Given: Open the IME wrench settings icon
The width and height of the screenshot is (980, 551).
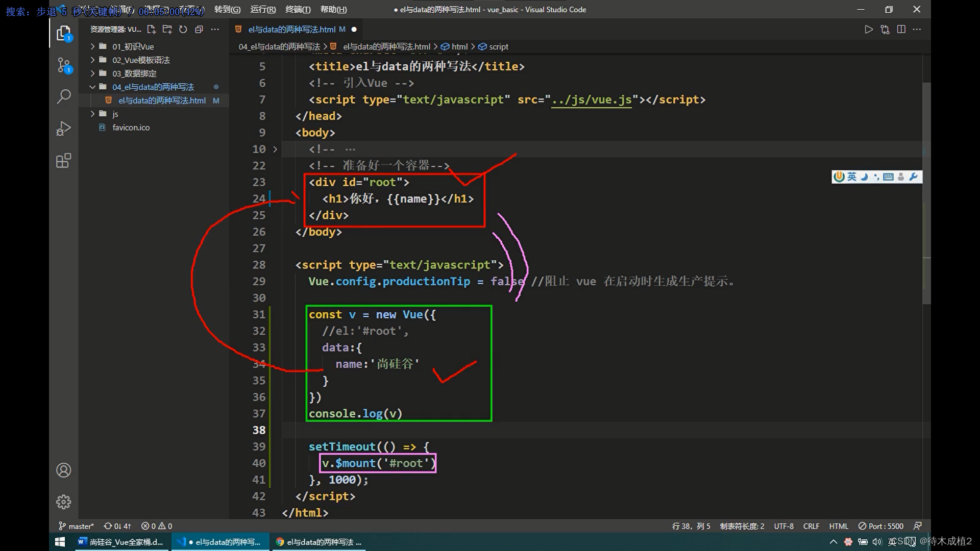Looking at the screenshot, I should tap(914, 177).
